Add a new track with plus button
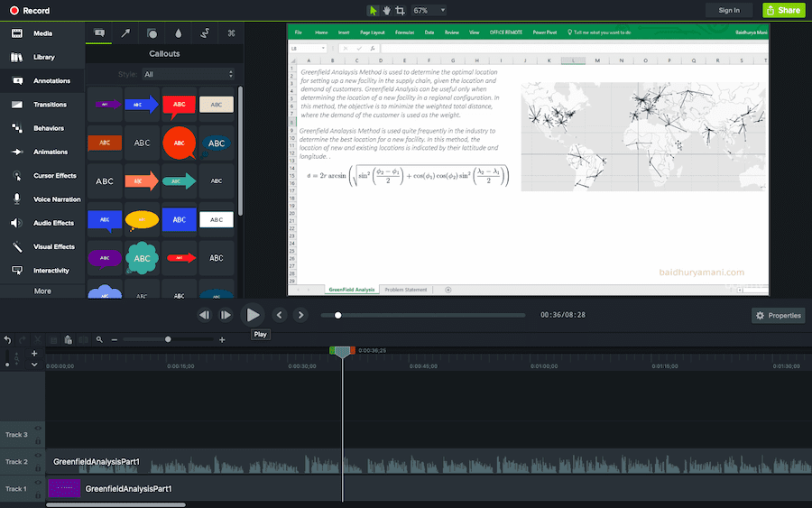Image resolution: width=812 pixels, height=508 pixels. 34,353
